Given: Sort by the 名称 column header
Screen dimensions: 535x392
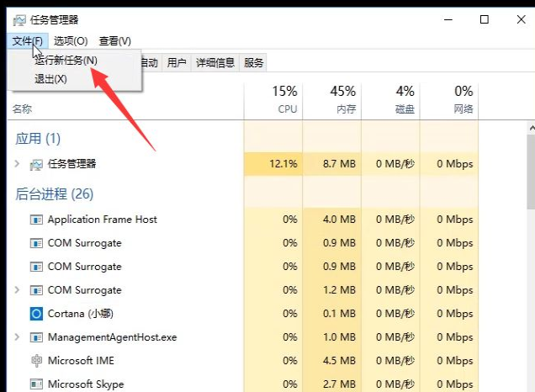Looking at the screenshot, I should click(22, 109).
